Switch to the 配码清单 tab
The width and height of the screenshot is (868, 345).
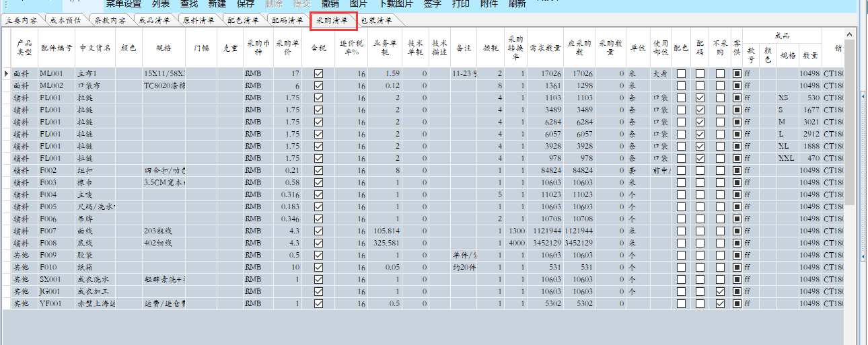point(288,21)
